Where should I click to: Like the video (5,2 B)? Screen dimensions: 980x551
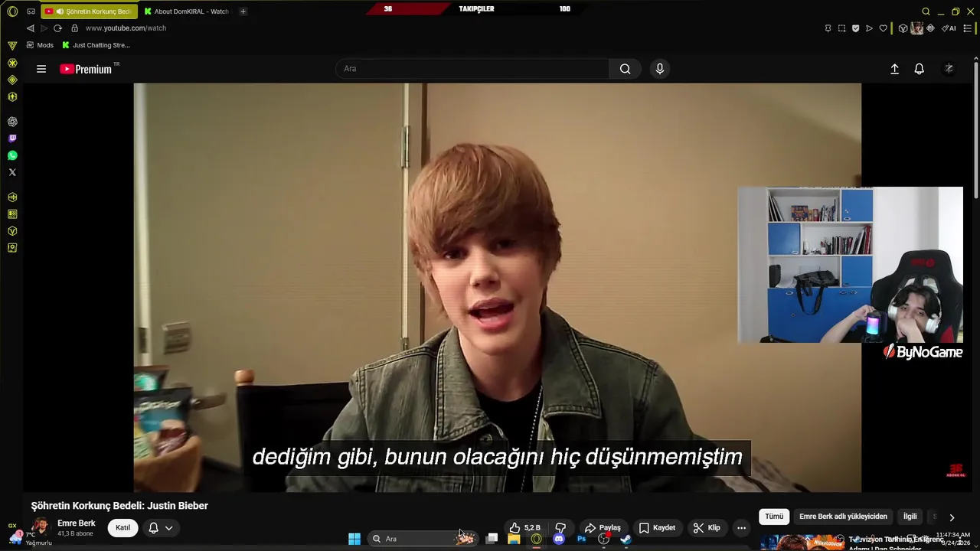(x=525, y=527)
